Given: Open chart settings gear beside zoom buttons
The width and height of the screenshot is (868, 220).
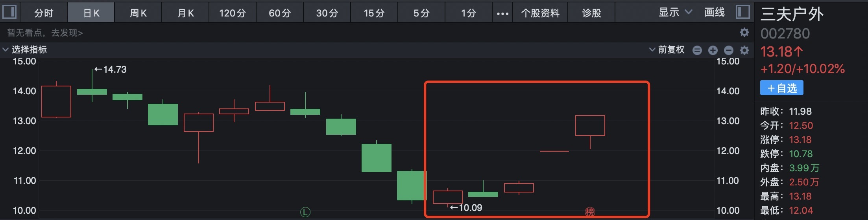Looking at the screenshot, I should (744, 50).
